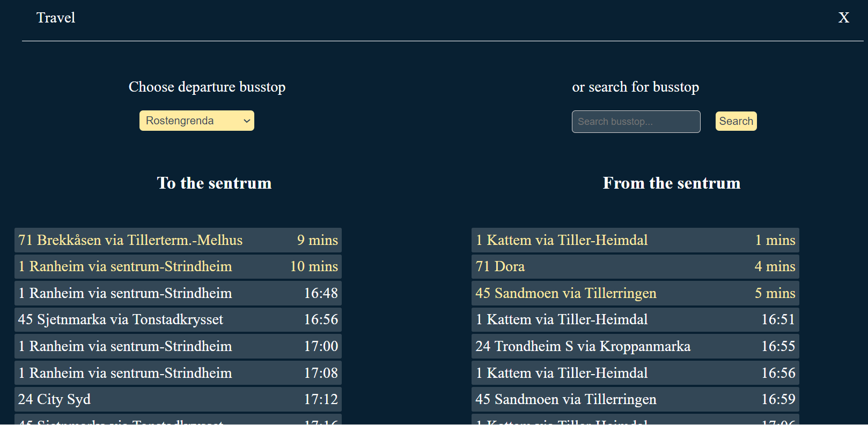868x425 pixels.
Task: Click the From the sentrum heading
Action: [671, 183]
